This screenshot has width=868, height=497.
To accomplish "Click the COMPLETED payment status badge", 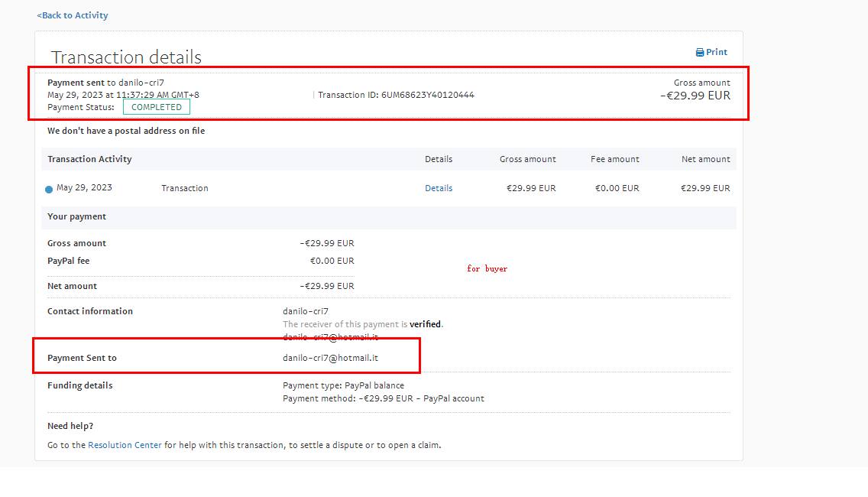I will click(157, 107).
